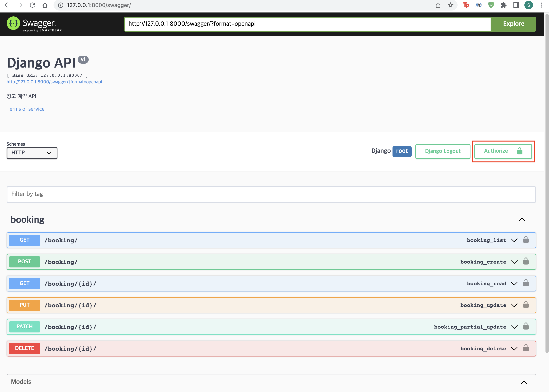Click the browser reload icon
This screenshot has width=549, height=392.
(32, 5)
